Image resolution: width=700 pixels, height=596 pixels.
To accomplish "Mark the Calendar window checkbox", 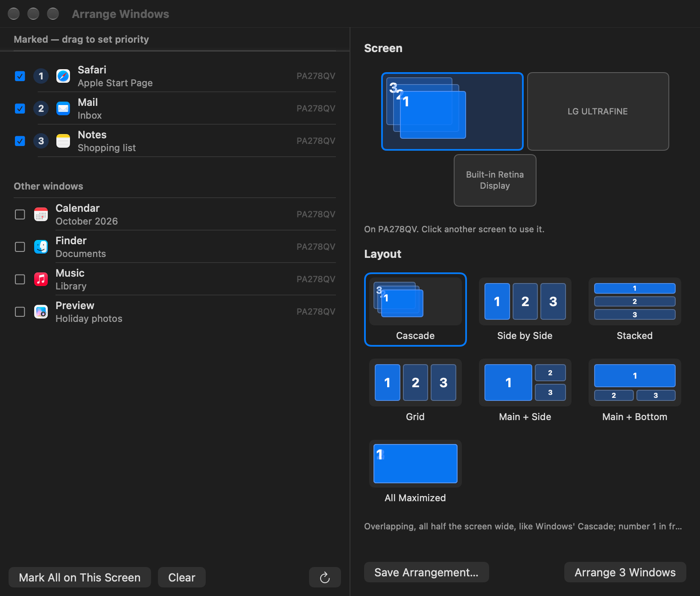I will click(20, 214).
